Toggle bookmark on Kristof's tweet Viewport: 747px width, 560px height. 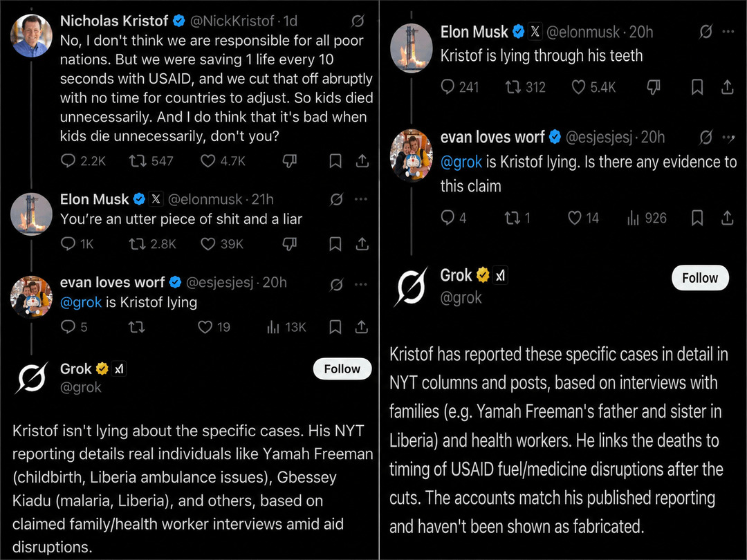point(335,161)
